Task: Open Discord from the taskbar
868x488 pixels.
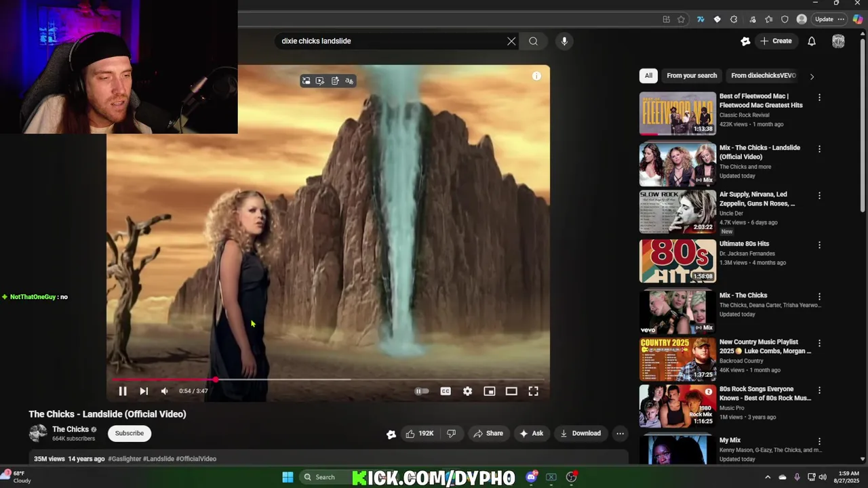Action: (x=531, y=477)
